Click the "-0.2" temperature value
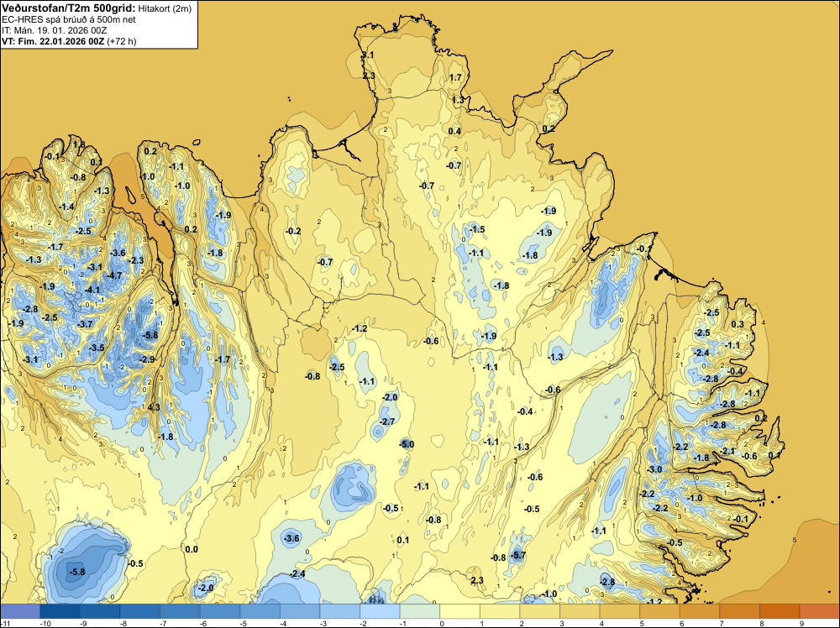This screenshot has height=628, width=840. (x=293, y=231)
